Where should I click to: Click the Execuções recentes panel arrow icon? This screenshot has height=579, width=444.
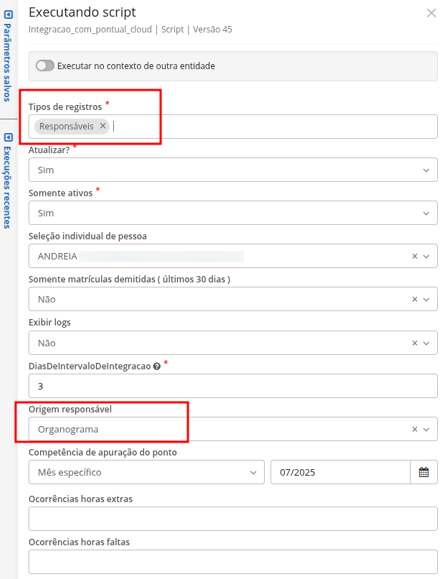click(x=8, y=137)
